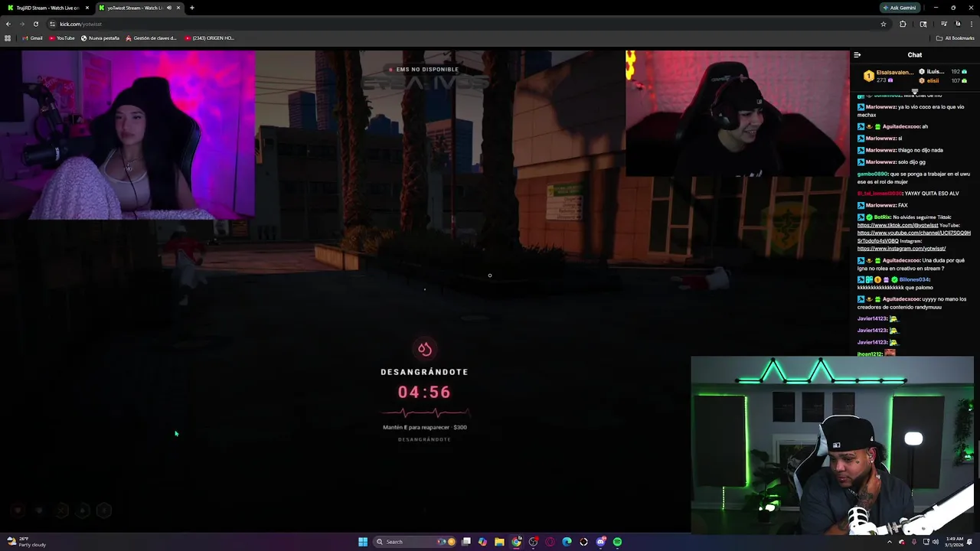Open the site information icon in address bar
This screenshot has height=551, width=980.
click(52, 24)
